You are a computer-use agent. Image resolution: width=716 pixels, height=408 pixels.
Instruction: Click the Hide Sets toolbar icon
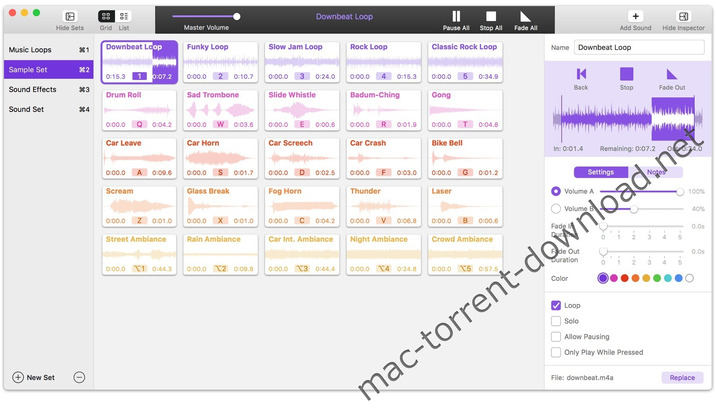[70, 17]
